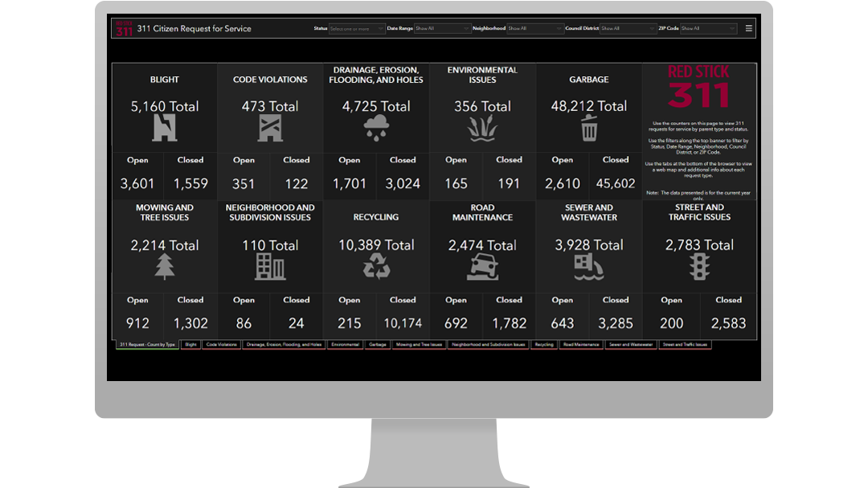The height and width of the screenshot is (488, 868).
Task: Click Blight open count 3,601
Action: (137, 184)
